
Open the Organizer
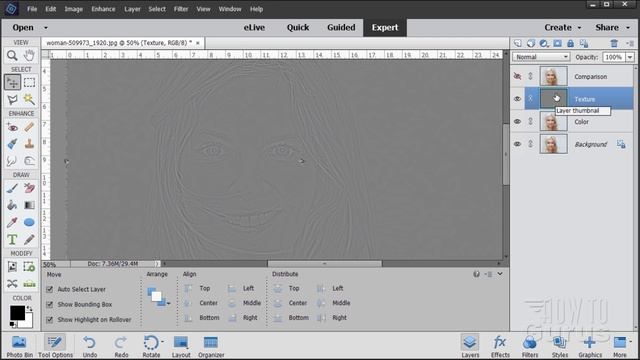(211, 346)
